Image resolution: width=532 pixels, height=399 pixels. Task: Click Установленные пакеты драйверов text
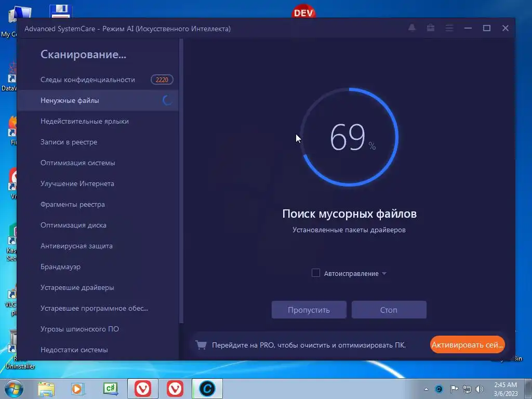click(x=349, y=230)
